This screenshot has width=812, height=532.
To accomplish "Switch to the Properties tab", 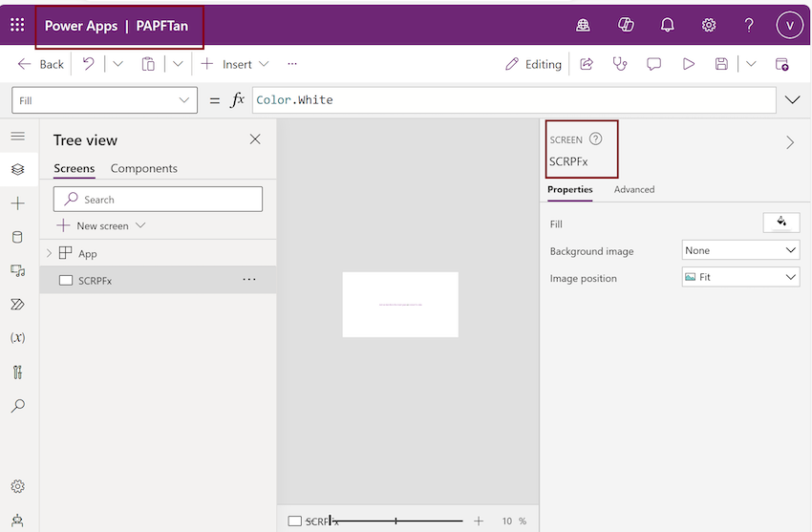I will click(x=569, y=189).
